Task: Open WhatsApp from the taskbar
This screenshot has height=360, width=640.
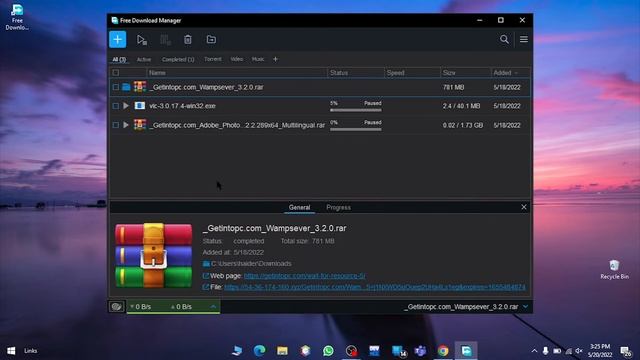Action: 328,351
